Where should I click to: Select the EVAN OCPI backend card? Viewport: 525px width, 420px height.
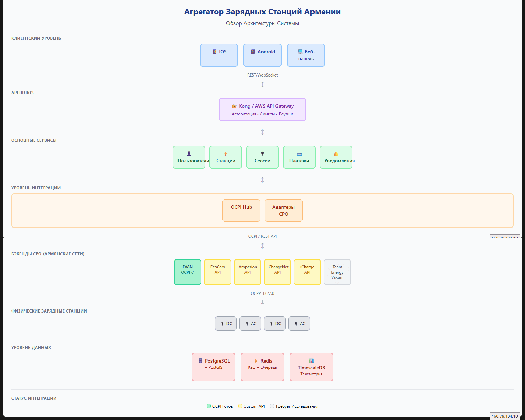pos(188,272)
